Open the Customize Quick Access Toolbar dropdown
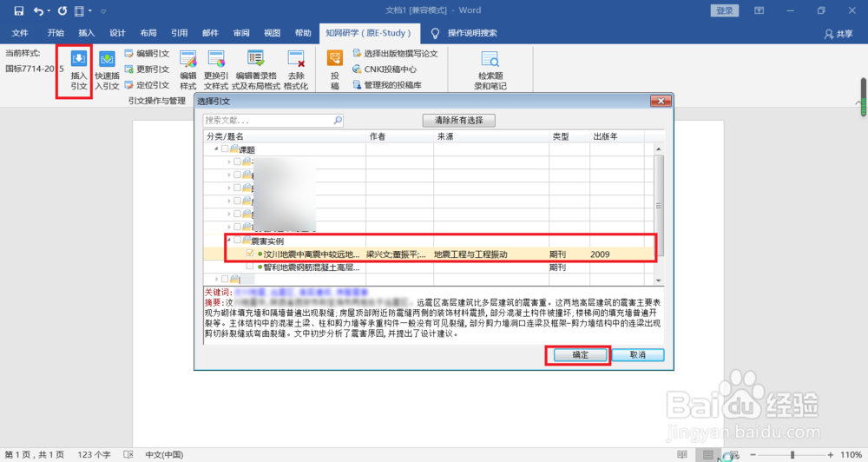This screenshot has width=868, height=462. point(103,10)
